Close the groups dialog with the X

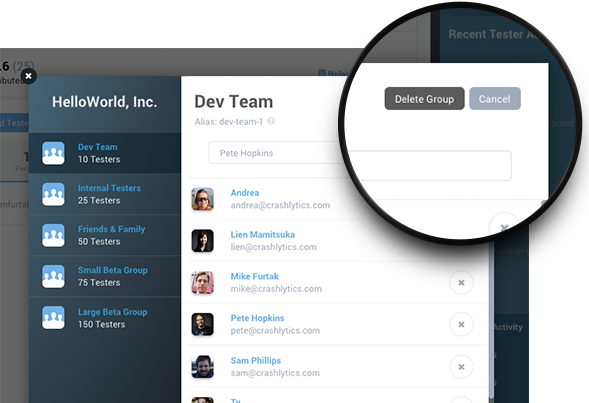click(28, 76)
